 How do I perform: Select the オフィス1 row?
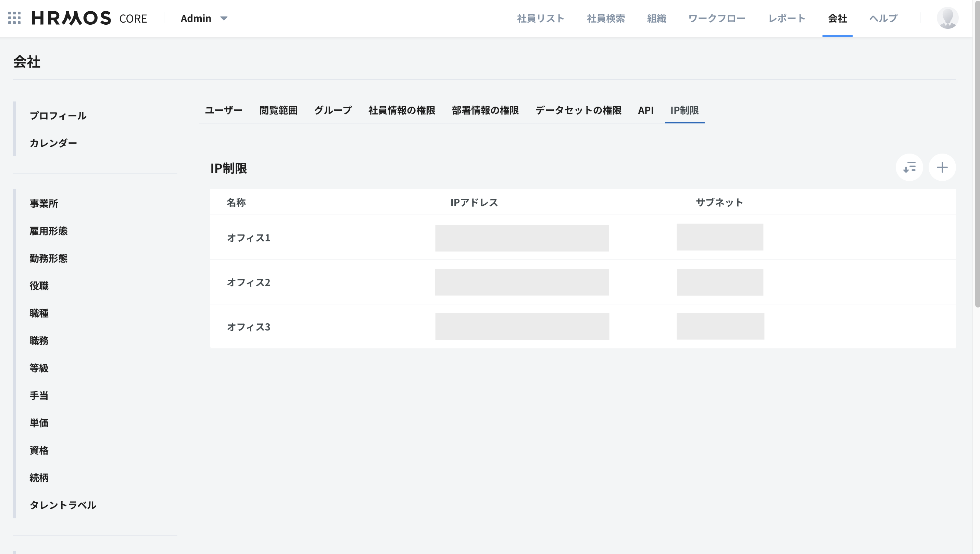248,238
